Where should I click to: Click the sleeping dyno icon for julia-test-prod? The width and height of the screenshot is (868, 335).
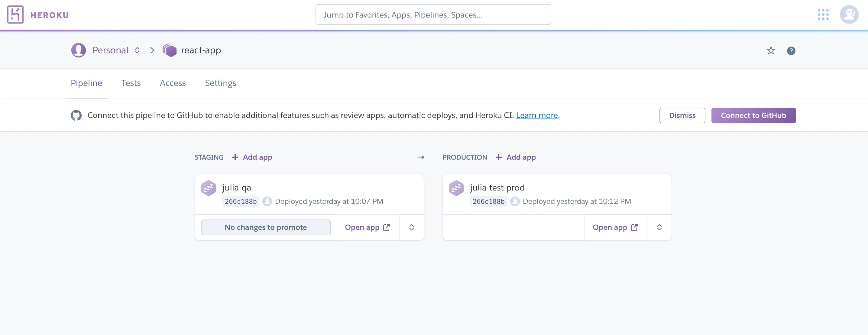[x=456, y=188]
